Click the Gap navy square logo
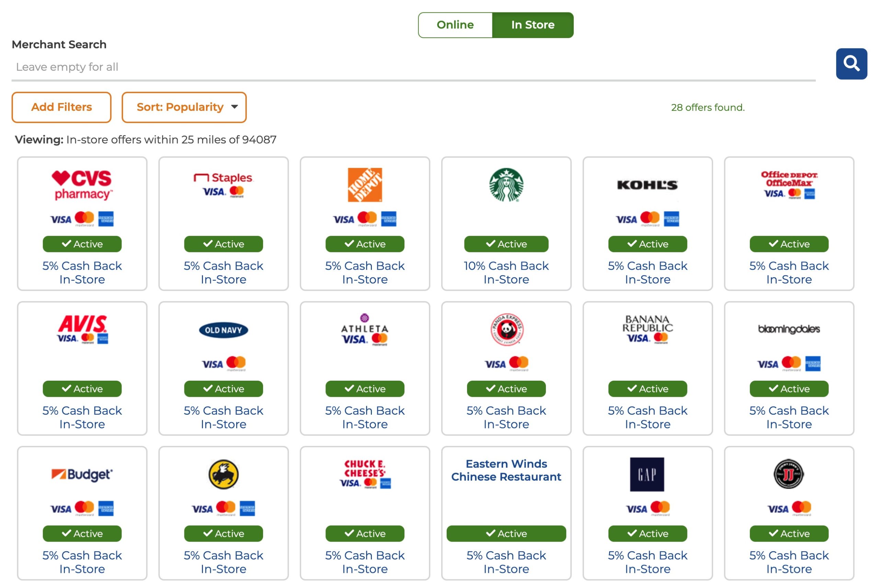 coord(647,474)
